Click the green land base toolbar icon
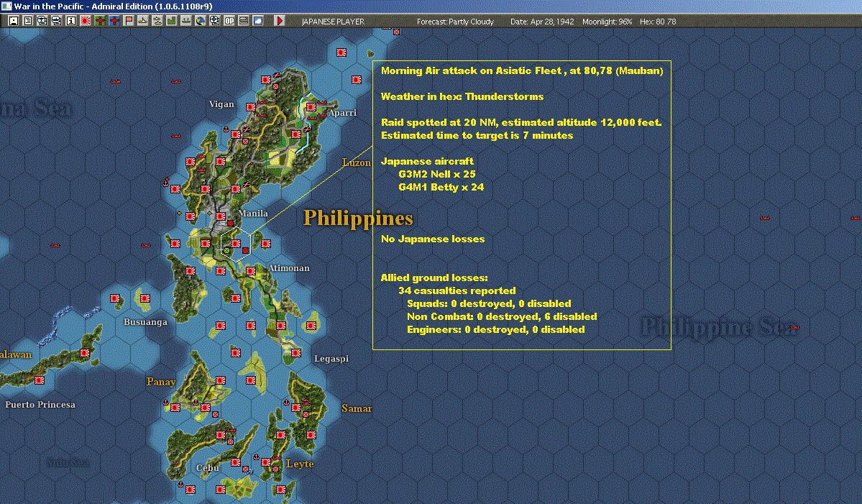This screenshot has width=862, height=504. click(172, 21)
